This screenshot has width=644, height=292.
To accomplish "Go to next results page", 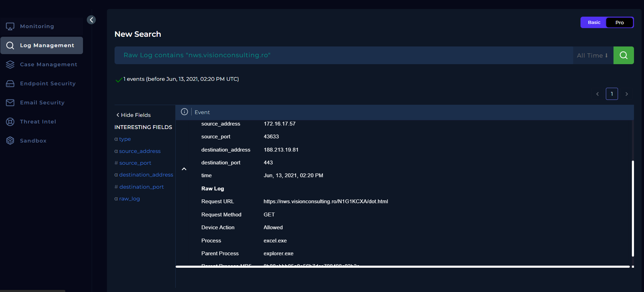I will [x=626, y=94].
